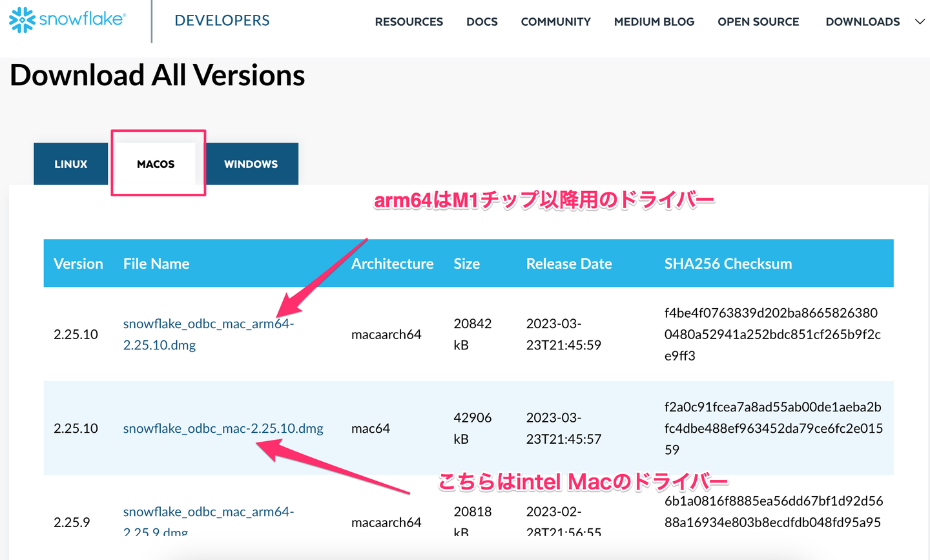Switch to the LINUX tab
This screenshot has width=930, height=560.
[x=71, y=164]
